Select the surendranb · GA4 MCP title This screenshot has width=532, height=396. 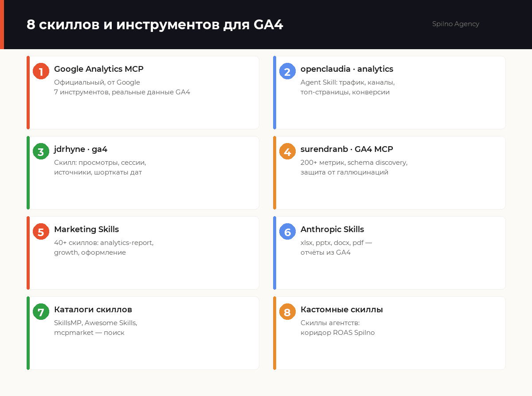(347, 149)
